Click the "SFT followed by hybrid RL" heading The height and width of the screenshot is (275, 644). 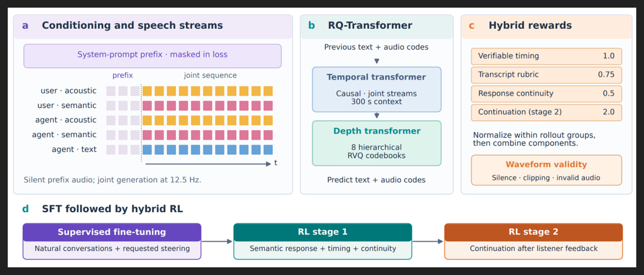112,209
